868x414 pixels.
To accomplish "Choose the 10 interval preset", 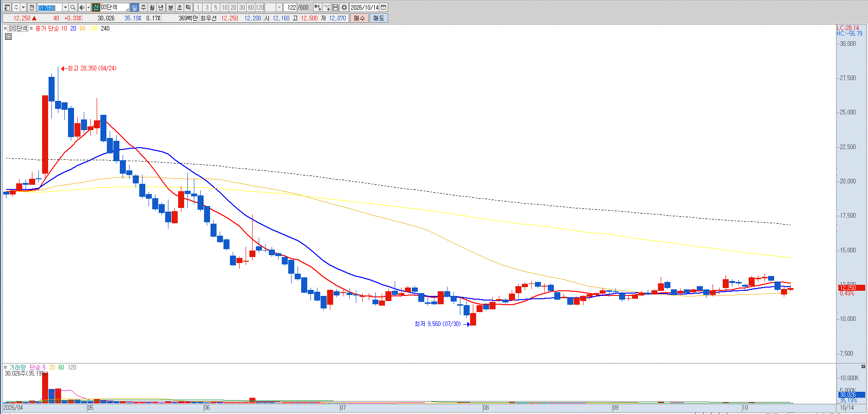I will tap(224, 7).
